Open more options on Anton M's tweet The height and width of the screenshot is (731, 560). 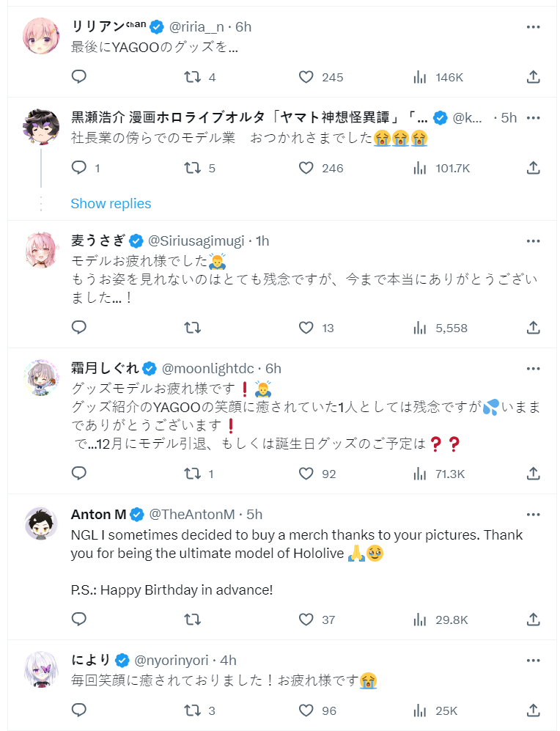(534, 514)
